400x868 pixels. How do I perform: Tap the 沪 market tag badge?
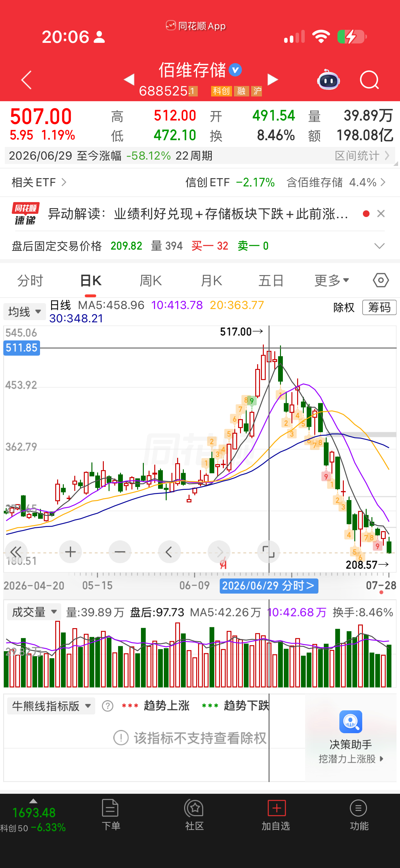[x=257, y=91]
